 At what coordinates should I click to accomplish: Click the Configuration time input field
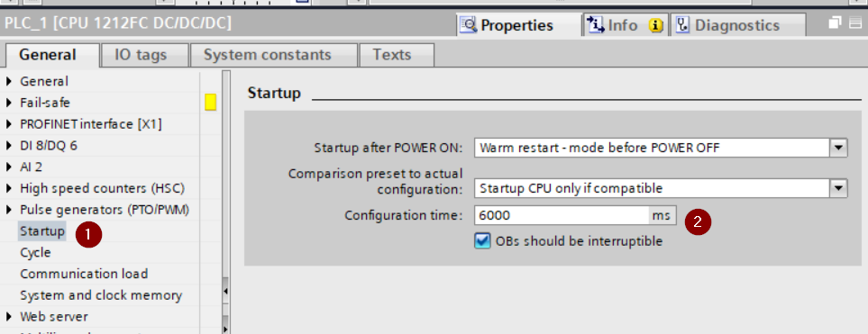(x=562, y=216)
